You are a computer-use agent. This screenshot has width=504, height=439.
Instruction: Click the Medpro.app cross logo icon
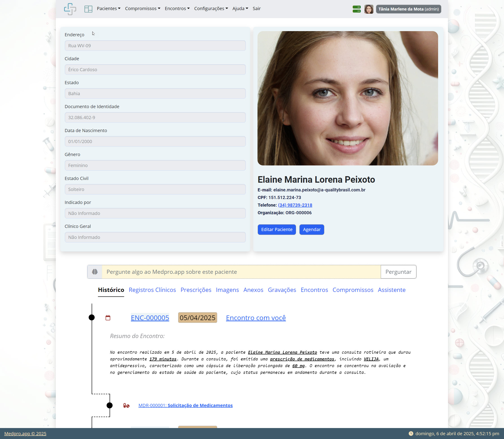pyautogui.click(x=70, y=9)
